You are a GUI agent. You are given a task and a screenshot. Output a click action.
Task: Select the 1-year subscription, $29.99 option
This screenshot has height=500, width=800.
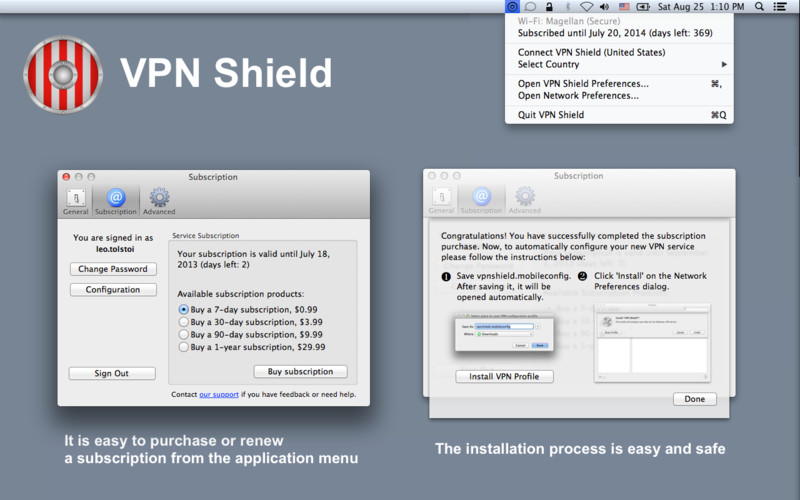[x=252, y=347]
